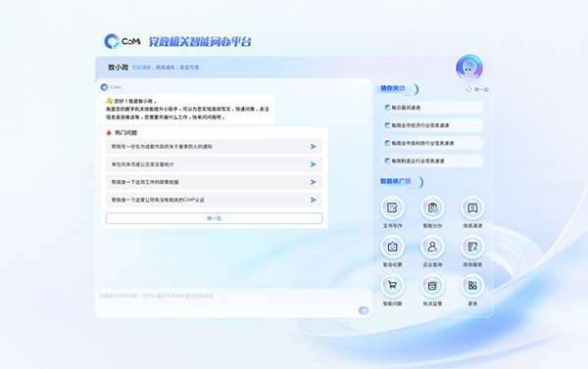Screen dimensions: 588x369
Task: Select the 每日晨间速递 suggestion
Action: click(432, 108)
